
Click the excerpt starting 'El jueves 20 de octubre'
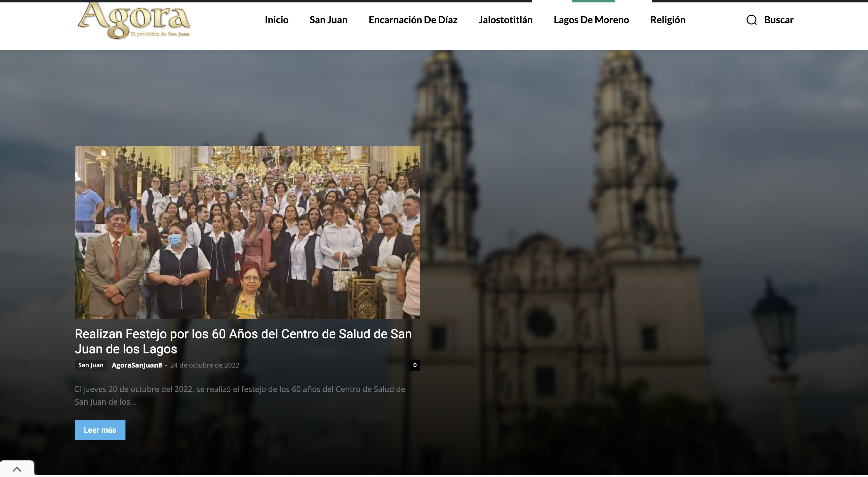coord(240,396)
